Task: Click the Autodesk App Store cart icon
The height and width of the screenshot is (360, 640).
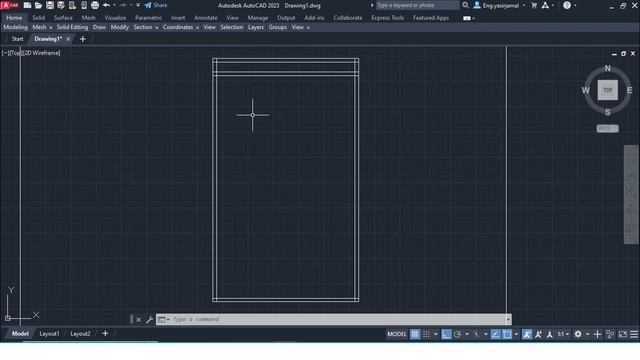Action: [x=534, y=6]
